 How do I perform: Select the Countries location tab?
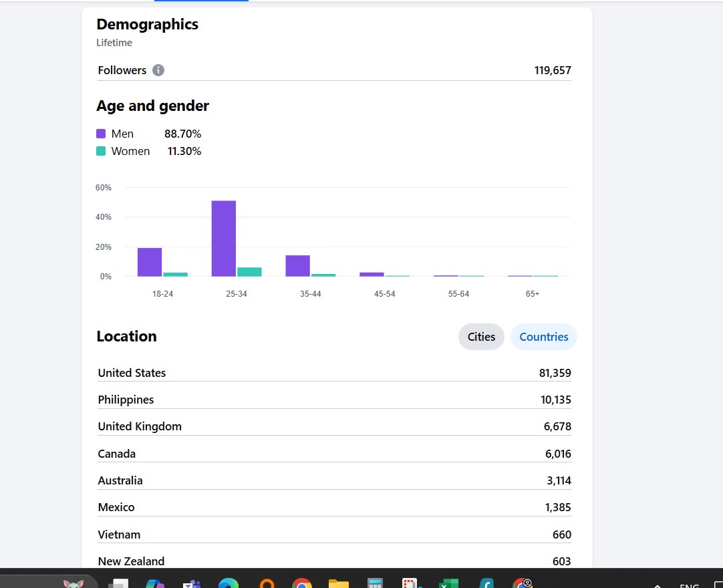pyautogui.click(x=544, y=337)
